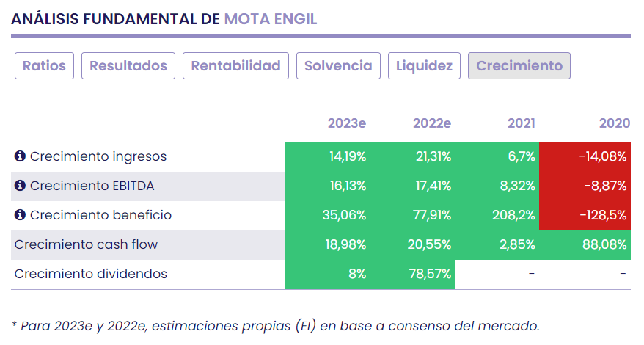Switch to the Resultados tab
The image size is (644, 345).
point(128,65)
